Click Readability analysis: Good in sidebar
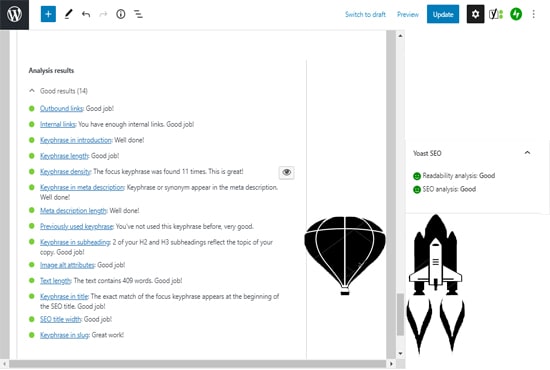The image size is (550, 370). [x=454, y=176]
